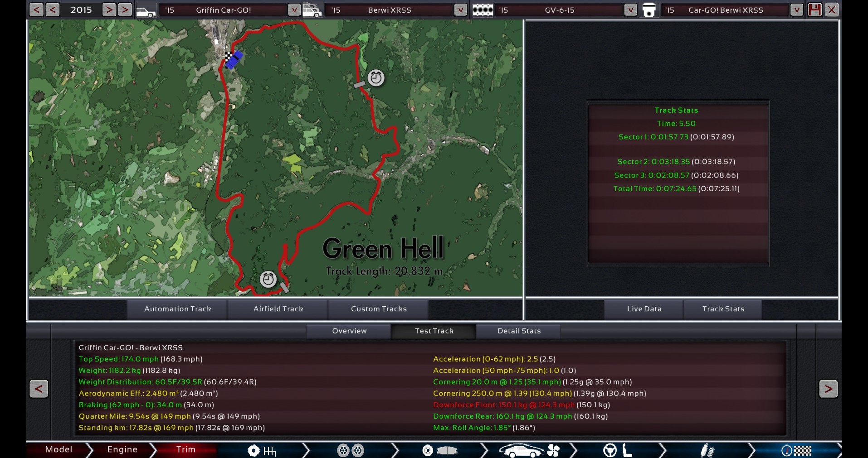Open the wheels and tires section
Screen dimensions: 868x458
pyautogui.click(x=350, y=450)
